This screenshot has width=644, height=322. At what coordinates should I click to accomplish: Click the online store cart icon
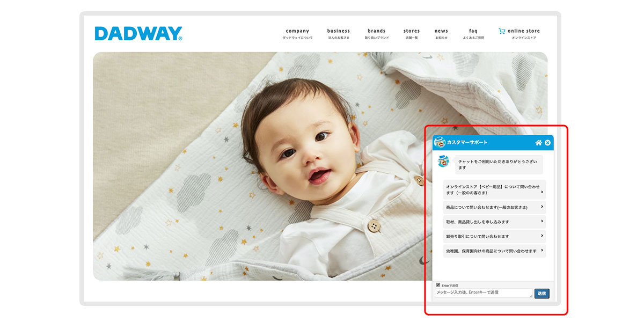(502, 31)
